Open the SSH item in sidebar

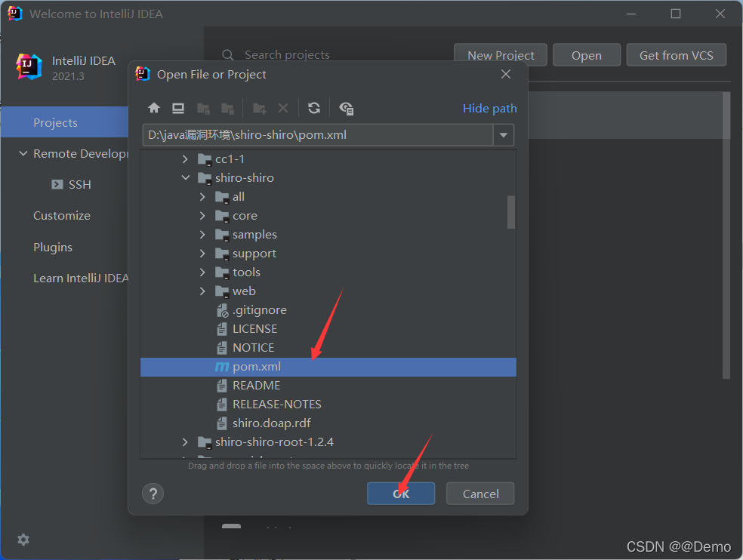pos(79,184)
